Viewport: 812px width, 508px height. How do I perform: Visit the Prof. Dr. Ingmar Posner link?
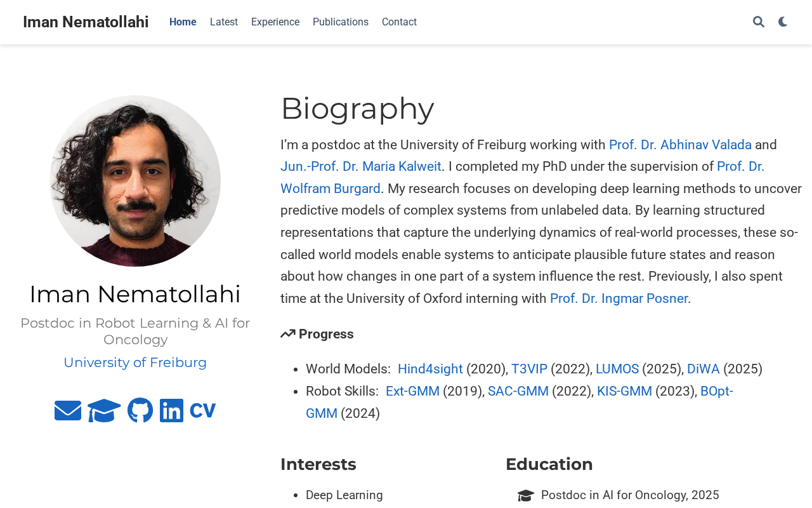tap(619, 298)
